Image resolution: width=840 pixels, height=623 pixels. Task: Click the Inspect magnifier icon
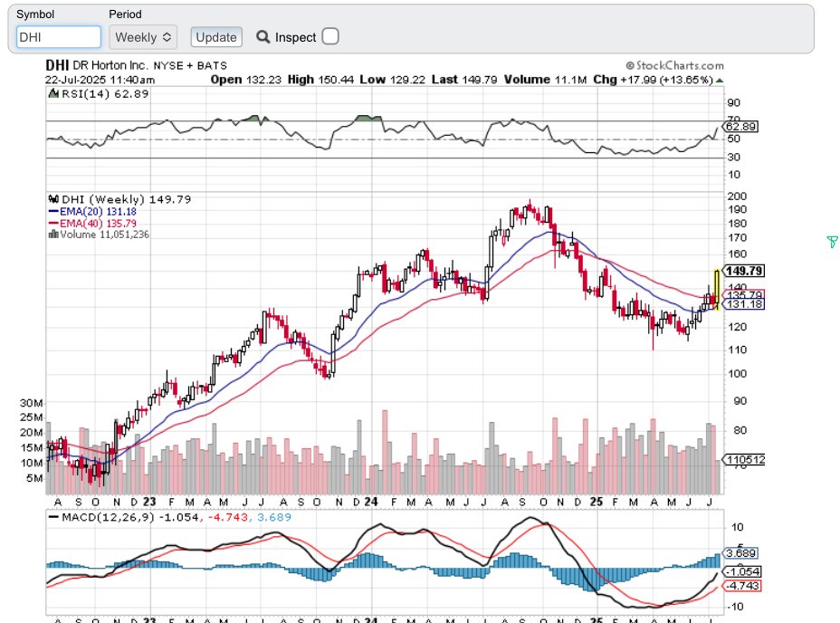[262, 36]
